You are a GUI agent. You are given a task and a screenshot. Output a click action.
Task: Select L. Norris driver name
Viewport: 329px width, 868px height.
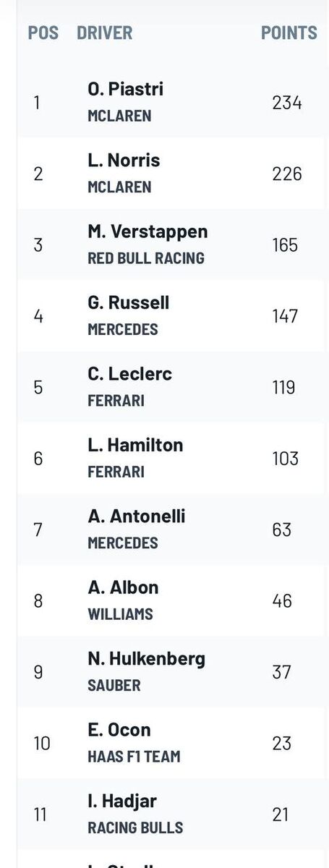point(124,161)
